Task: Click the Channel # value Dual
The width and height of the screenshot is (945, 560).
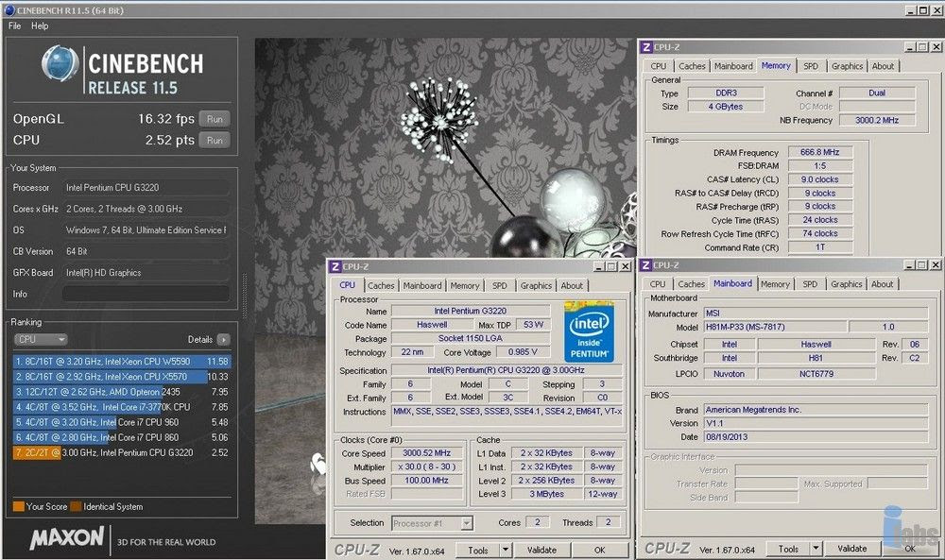Action: point(877,93)
